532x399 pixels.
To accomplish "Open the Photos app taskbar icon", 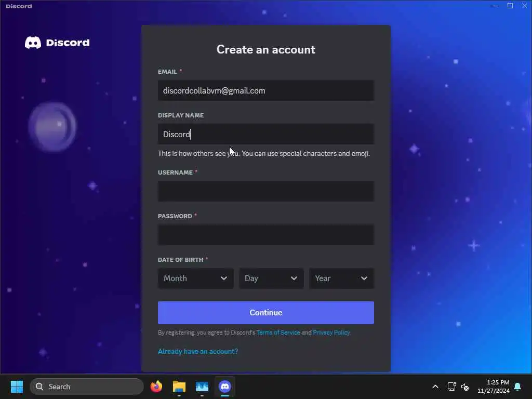I will [x=202, y=387].
